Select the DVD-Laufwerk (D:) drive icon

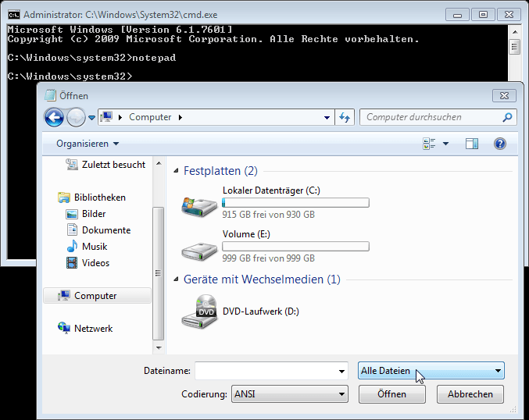199,311
